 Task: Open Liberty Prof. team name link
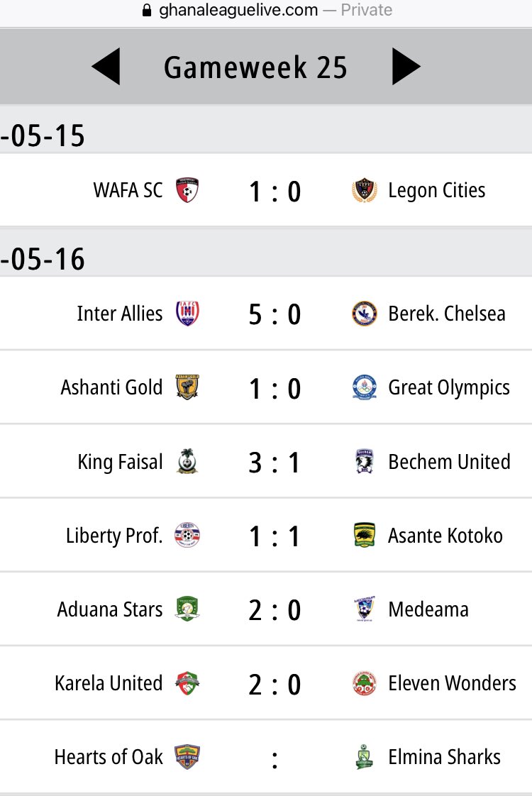click(114, 536)
